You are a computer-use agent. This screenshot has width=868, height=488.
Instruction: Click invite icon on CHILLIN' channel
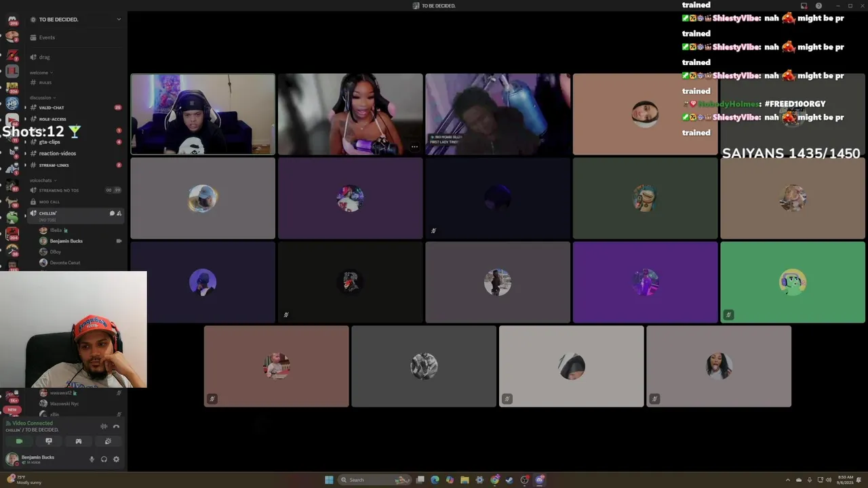[119, 213]
